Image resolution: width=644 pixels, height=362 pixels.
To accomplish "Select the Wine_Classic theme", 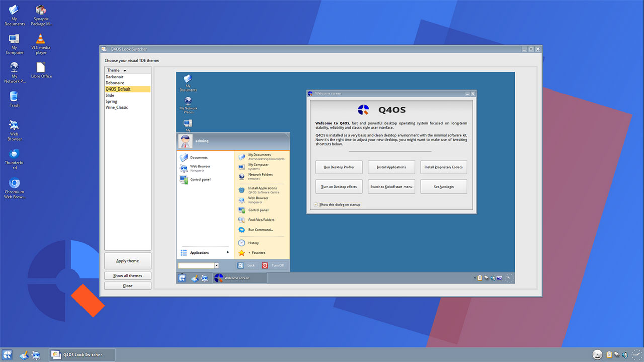I will 128,107.
